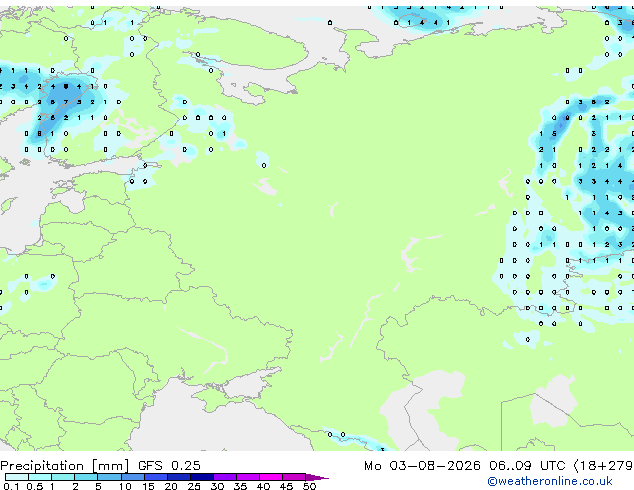Click the '(18+279' forecast run text

(x=603, y=466)
